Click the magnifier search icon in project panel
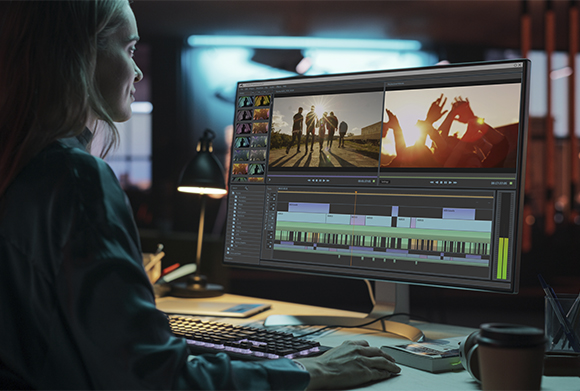 coord(246,188)
